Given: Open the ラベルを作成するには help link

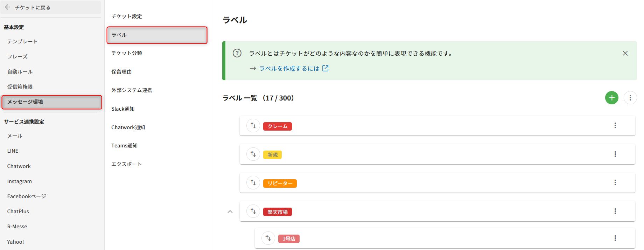Looking at the screenshot, I should (289, 68).
